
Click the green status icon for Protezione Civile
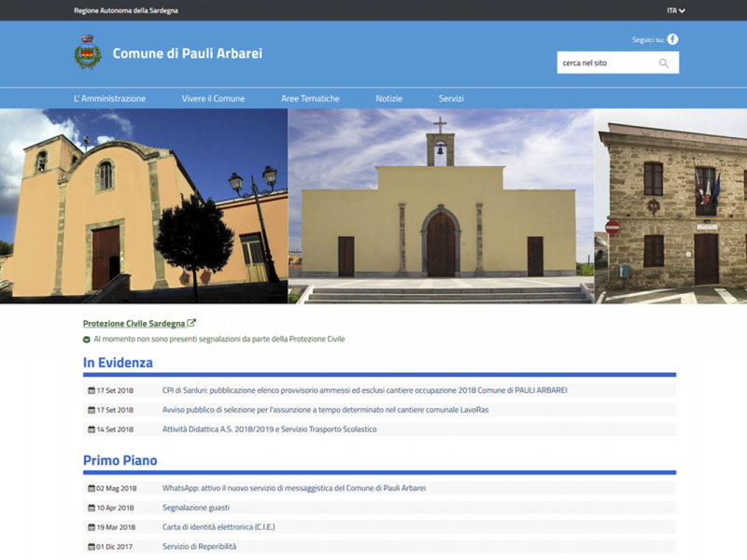pyautogui.click(x=86, y=340)
